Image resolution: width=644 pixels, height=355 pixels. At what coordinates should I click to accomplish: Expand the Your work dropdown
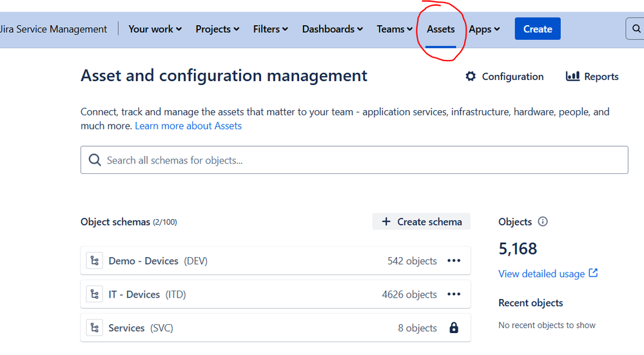tap(155, 29)
